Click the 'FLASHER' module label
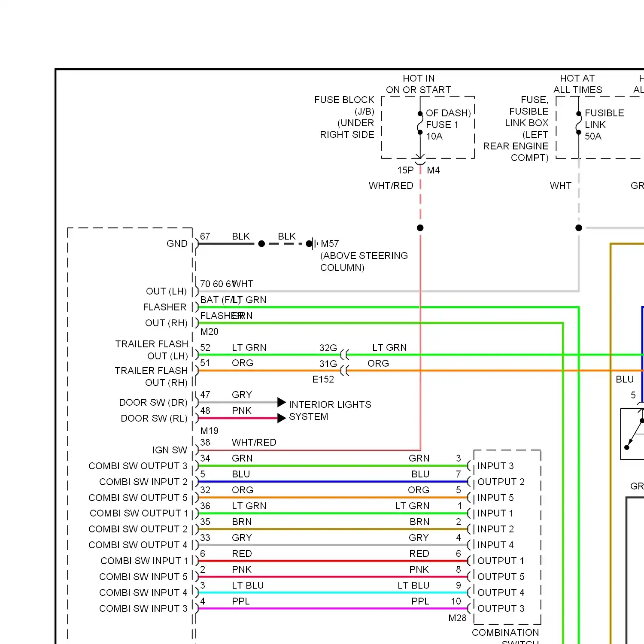 (x=164, y=307)
